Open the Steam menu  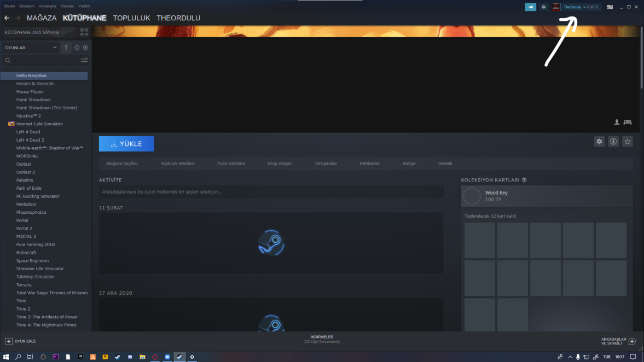[9, 6]
